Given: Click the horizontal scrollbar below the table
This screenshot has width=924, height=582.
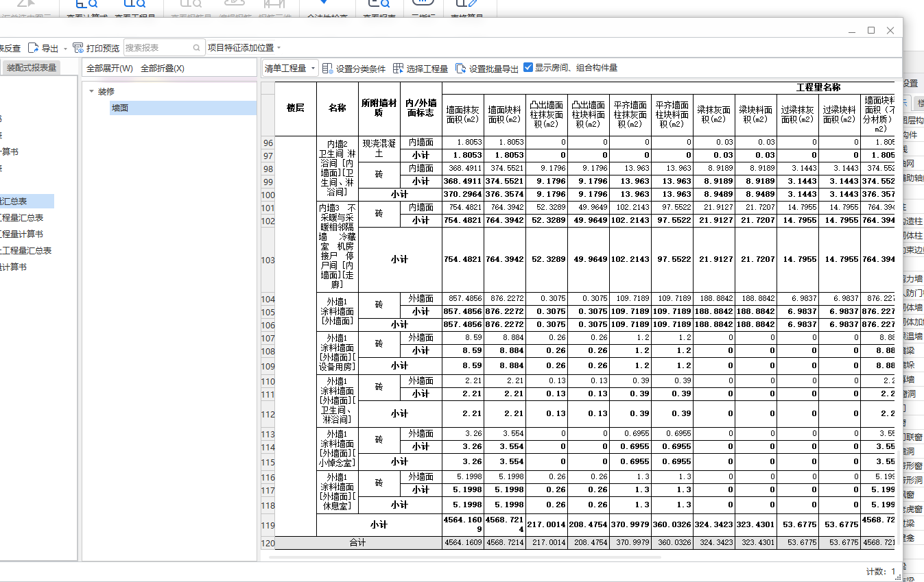Looking at the screenshot, I should (464, 557).
